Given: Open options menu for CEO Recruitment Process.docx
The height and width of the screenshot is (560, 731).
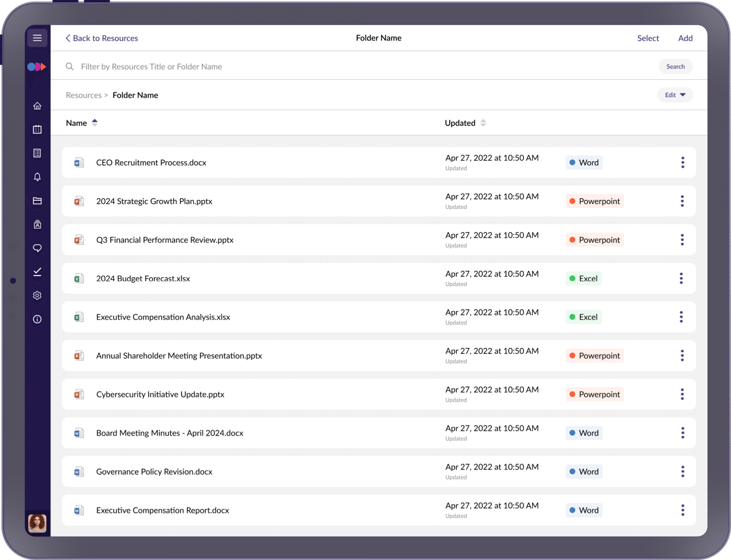Looking at the screenshot, I should [682, 162].
